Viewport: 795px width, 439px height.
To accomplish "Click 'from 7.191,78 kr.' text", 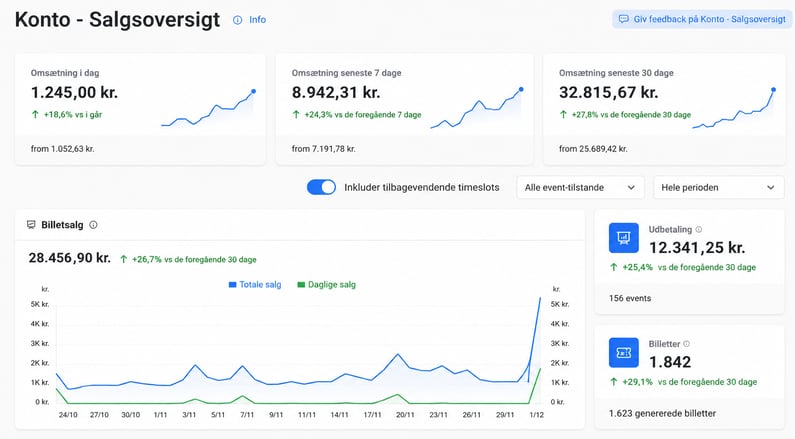I will tap(323, 149).
